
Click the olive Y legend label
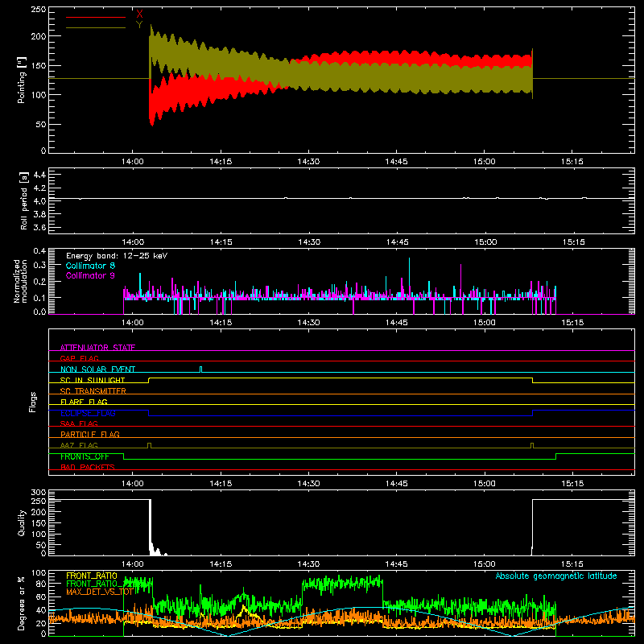[139, 25]
